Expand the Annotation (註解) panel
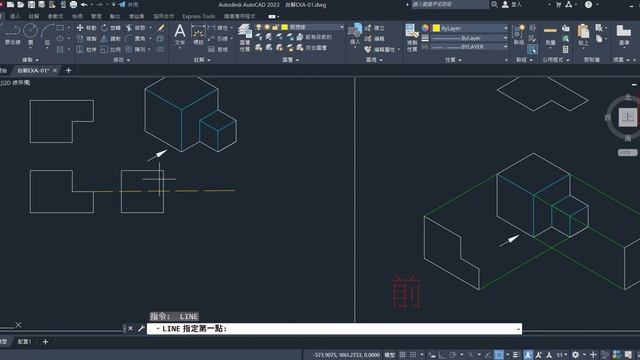640x360 pixels. point(202,60)
